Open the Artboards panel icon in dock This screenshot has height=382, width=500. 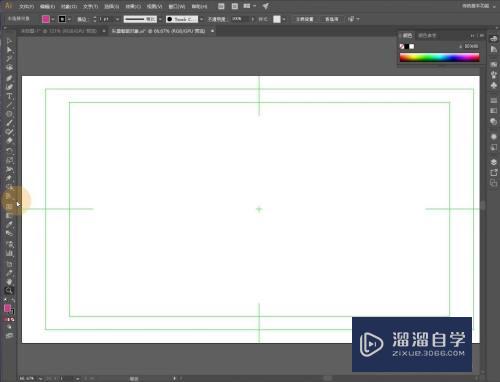point(494,172)
